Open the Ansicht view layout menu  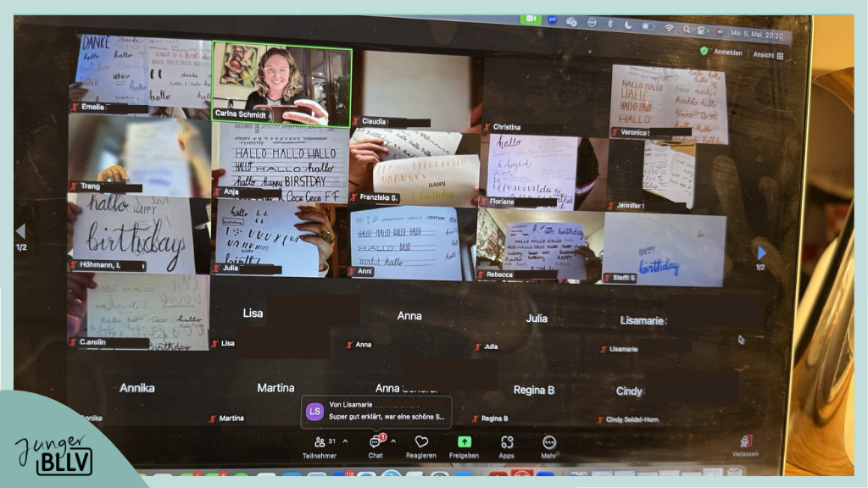[x=768, y=55]
